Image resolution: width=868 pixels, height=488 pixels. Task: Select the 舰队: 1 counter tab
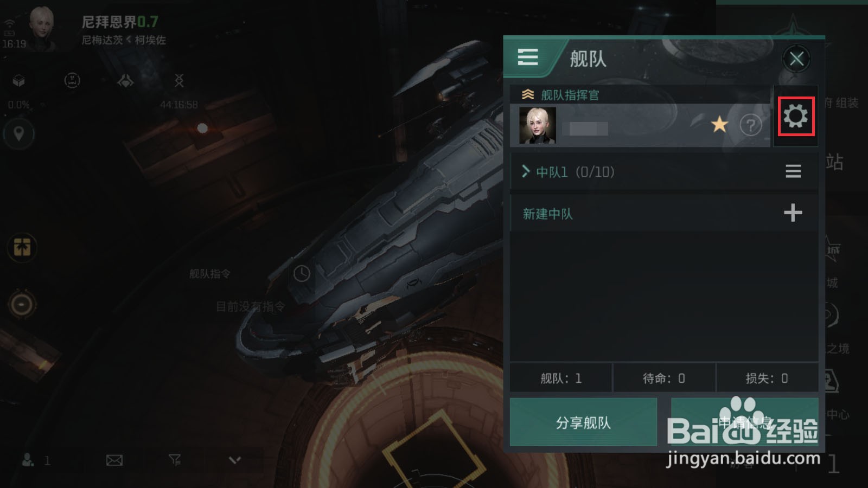[x=561, y=378]
